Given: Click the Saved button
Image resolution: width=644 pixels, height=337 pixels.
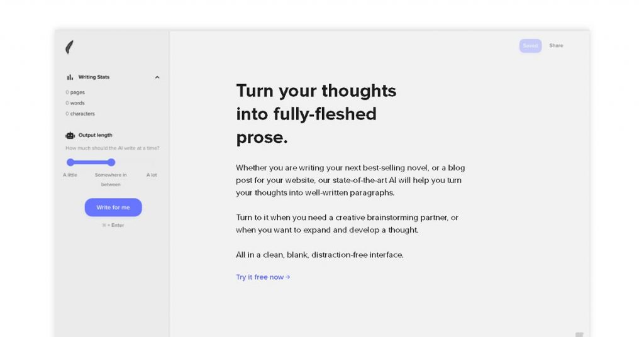Looking at the screenshot, I should 530,45.
